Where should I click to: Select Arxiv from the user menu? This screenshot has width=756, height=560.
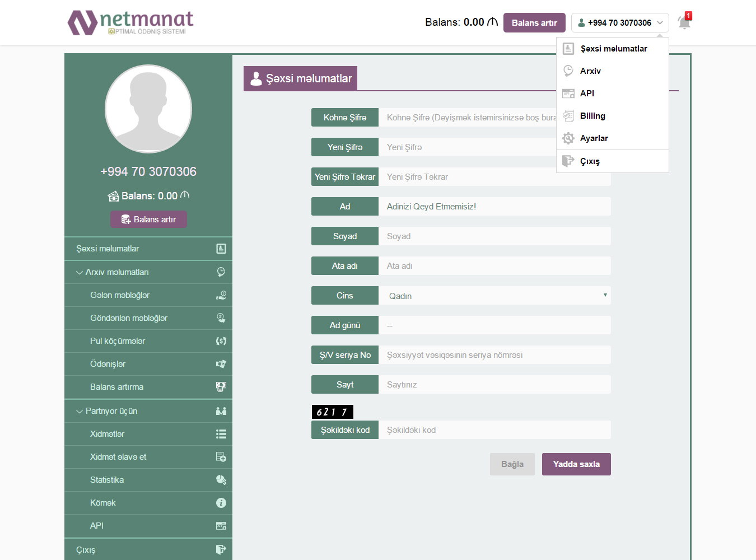[590, 71]
